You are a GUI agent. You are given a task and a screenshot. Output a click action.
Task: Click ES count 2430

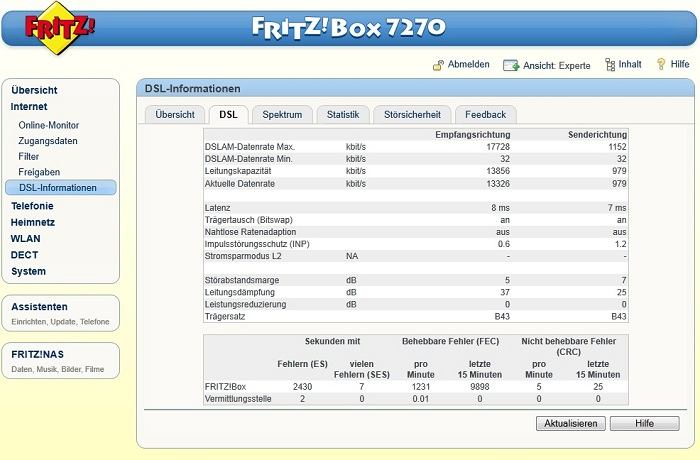click(302, 387)
